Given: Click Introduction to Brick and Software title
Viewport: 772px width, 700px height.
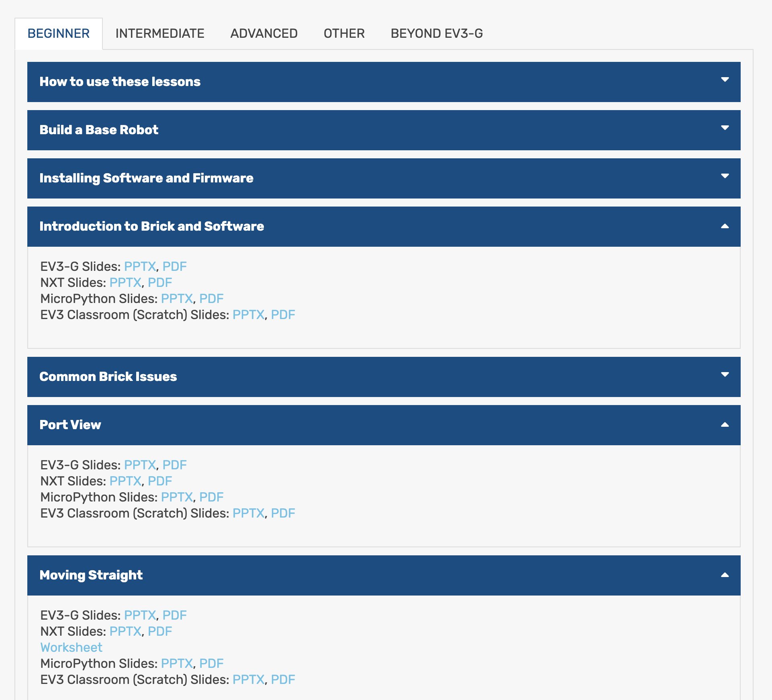Looking at the screenshot, I should coord(152,226).
